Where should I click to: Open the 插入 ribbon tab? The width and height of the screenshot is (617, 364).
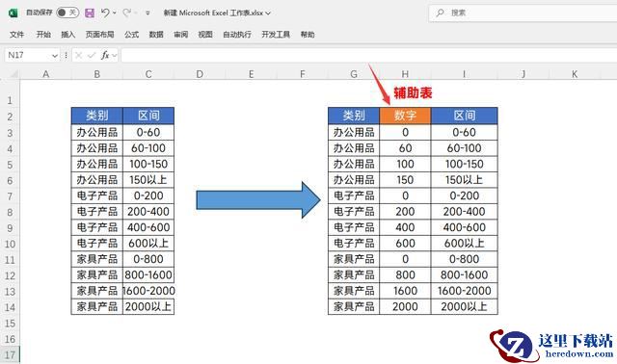click(68, 35)
